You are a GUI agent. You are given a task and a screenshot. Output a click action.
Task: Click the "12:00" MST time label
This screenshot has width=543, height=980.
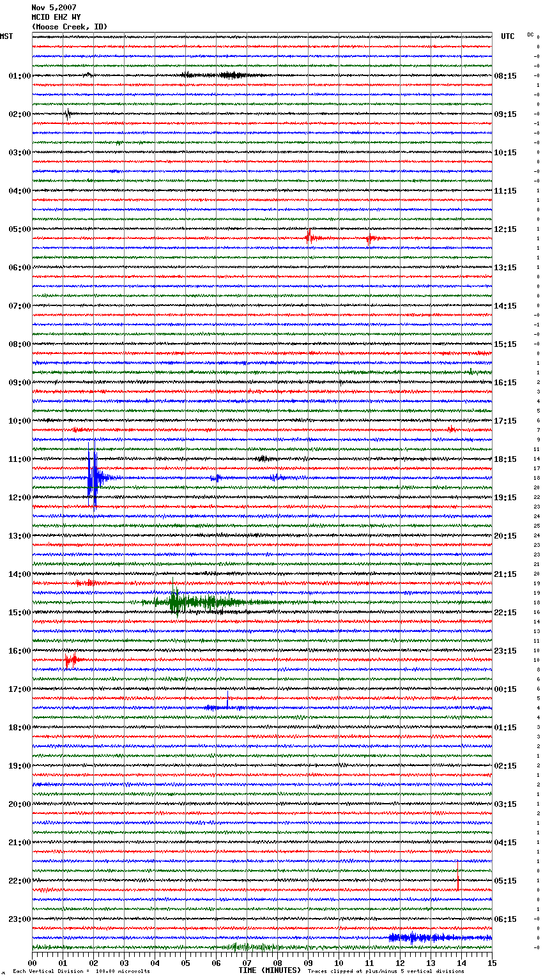(x=20, y=498)
